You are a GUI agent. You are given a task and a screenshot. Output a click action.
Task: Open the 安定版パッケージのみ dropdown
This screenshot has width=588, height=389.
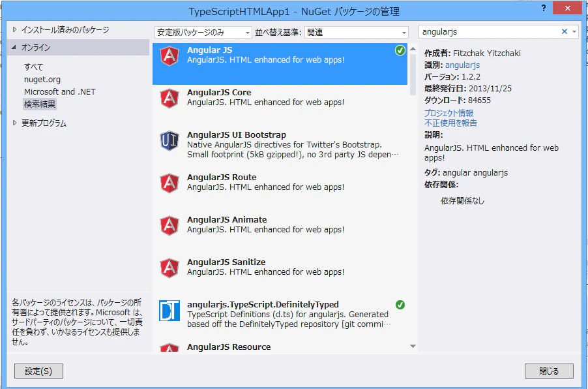(203, 32)
